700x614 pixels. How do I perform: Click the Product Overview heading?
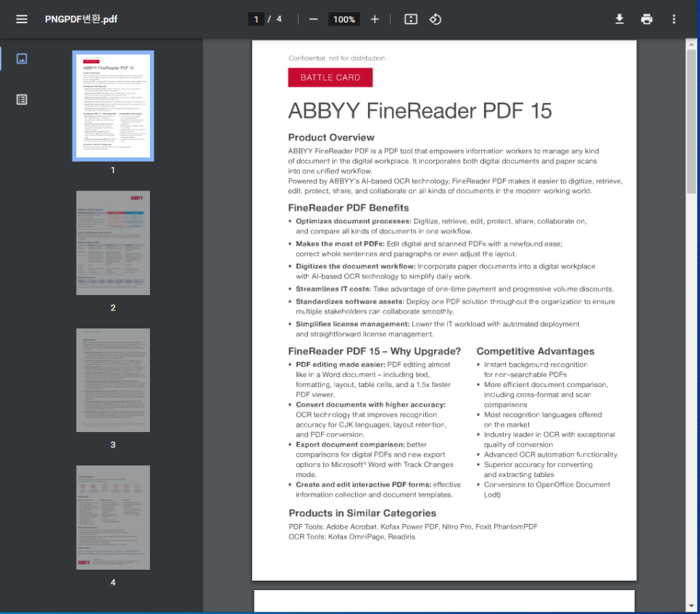(331, 138)
